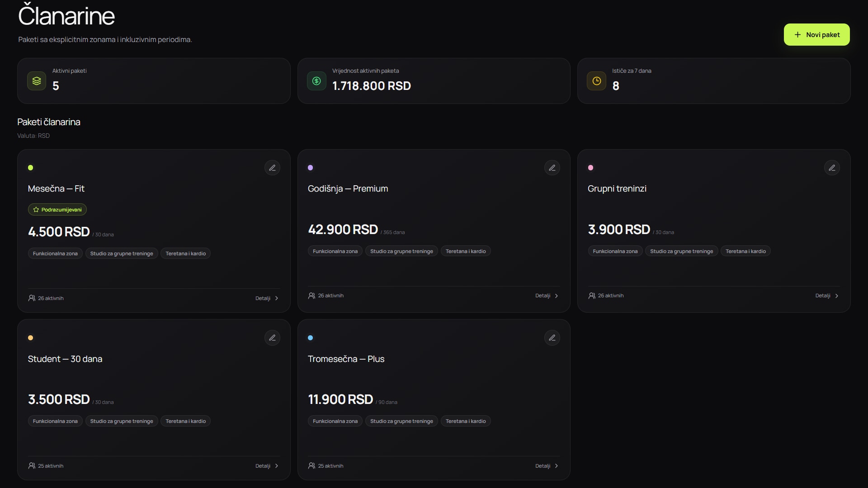Open Detalji for Godišnja — Premium

(x=547, y=296)
